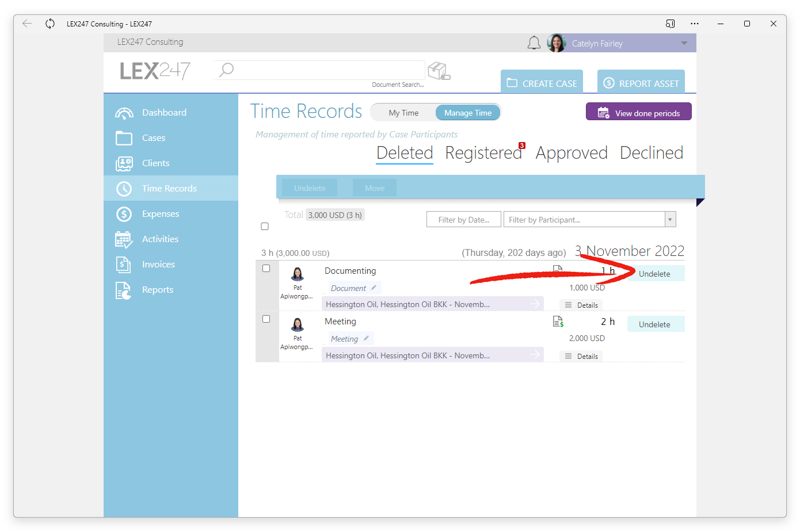Edit the Meeting tag pencil icon
This screenshot has height=532, width=800.
366,338
